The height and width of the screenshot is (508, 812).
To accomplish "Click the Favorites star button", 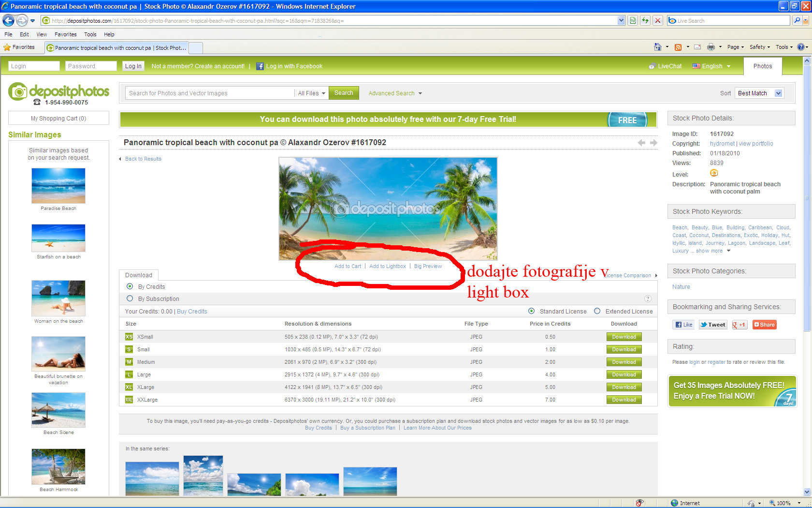I will coord(19,47).
